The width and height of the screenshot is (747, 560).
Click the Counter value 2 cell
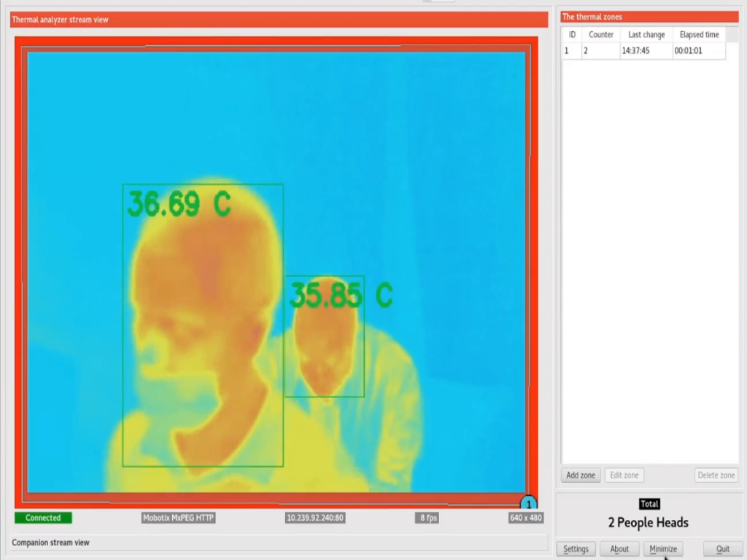pos(601,50)
